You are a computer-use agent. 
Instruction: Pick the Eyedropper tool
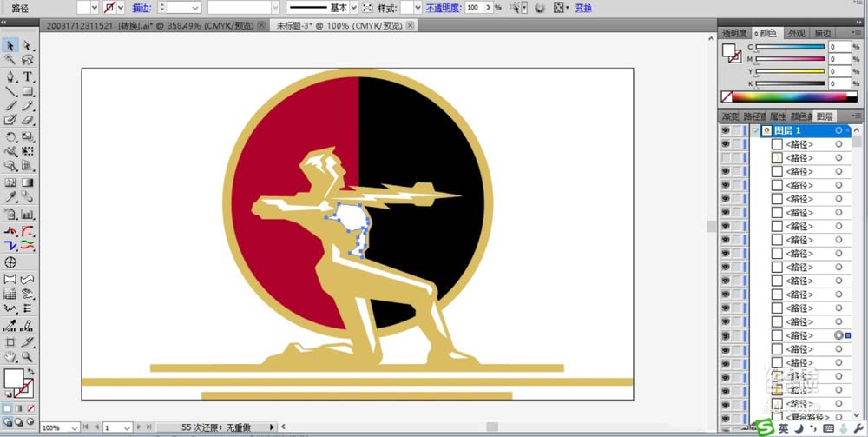click(x=10, y=197)
